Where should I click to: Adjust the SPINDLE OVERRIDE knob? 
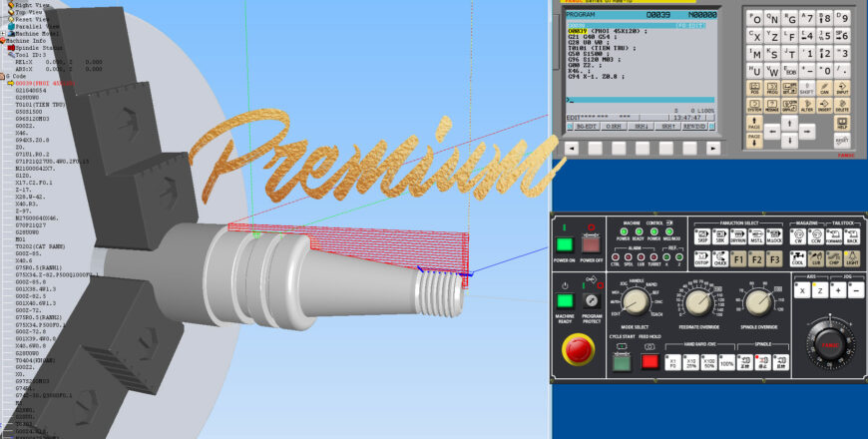(x=758, y=303)
